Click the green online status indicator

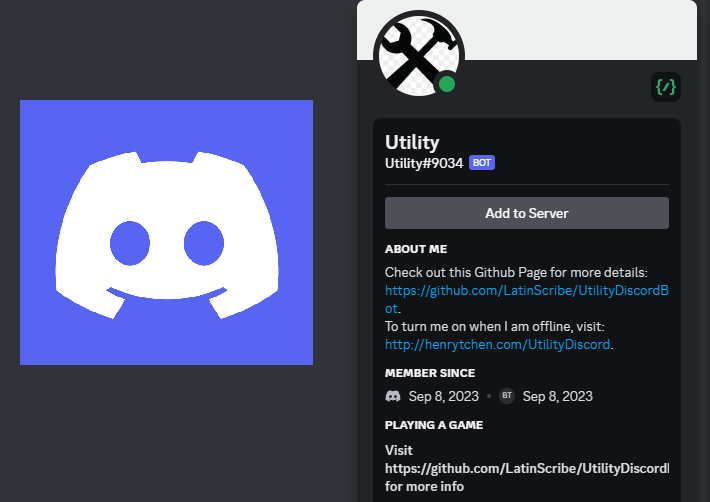(447, 84)
